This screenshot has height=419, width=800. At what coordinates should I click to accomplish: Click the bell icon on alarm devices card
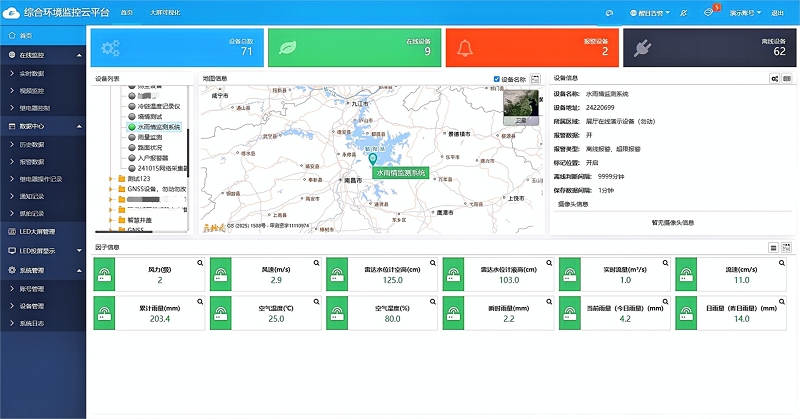(463, 47)
